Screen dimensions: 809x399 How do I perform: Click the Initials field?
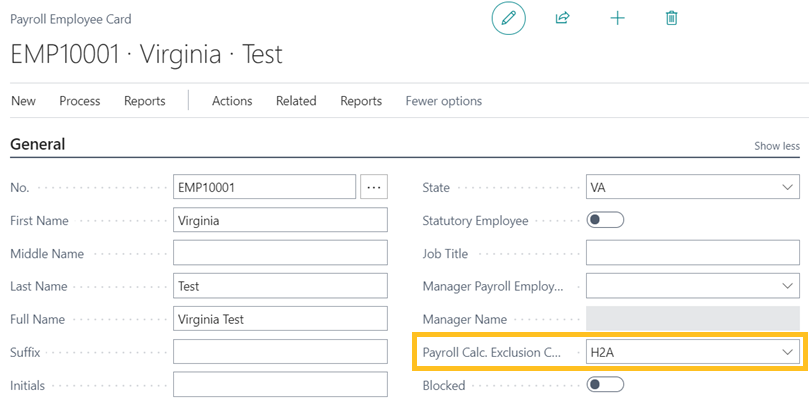tap(280, 385)
